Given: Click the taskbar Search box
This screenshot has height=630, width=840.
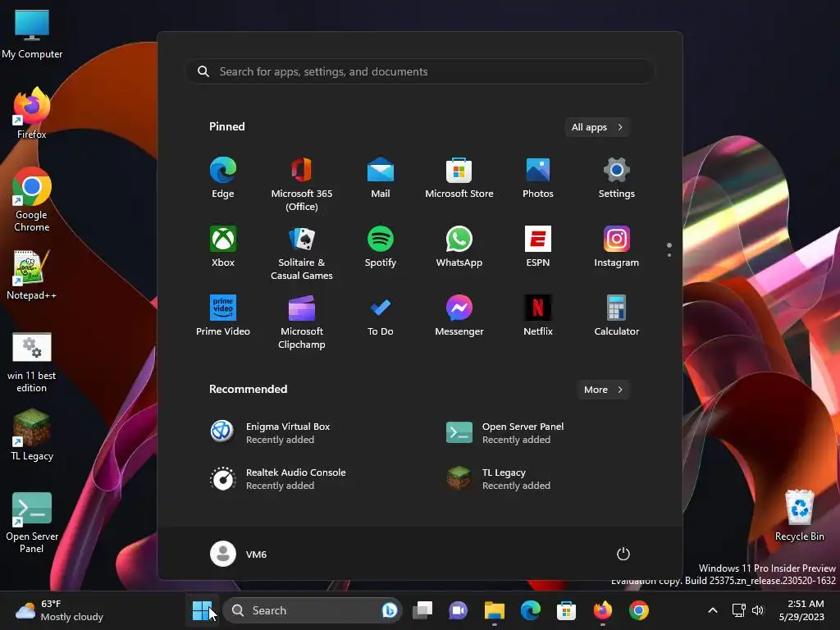Looking at the screenshot, I should point(313,610).
